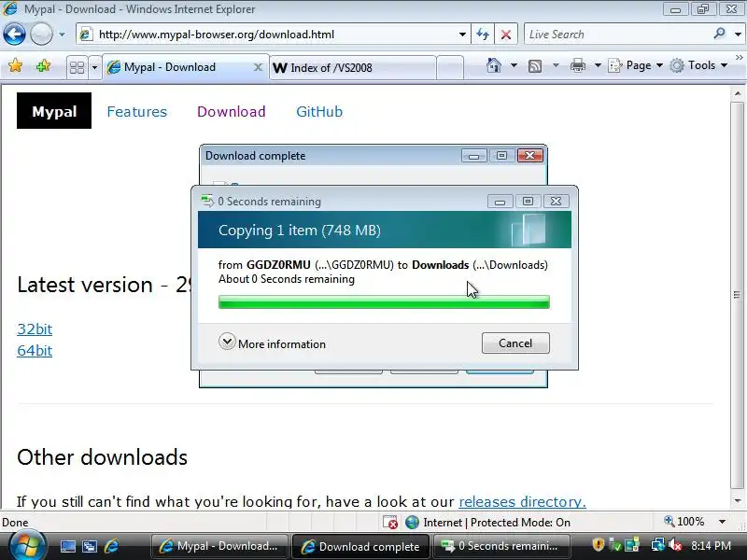The width and height of the screenshot is (747, 560).
Task: Cancel the file copy operation
Action: click(x=515, y=343)
